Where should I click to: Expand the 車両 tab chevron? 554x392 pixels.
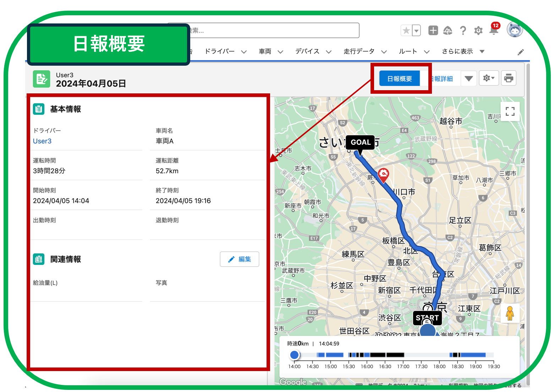tap(280, 52)
